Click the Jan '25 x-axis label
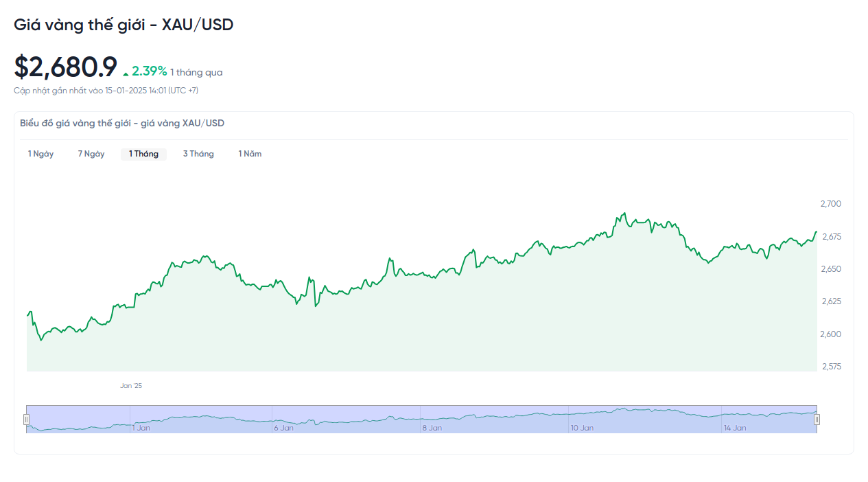 pyautogui.click(x=131, y=386)
